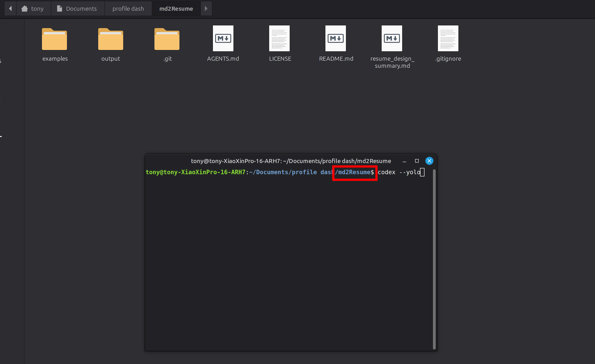Click the '.git' folder name label

(x=168, y=59)
